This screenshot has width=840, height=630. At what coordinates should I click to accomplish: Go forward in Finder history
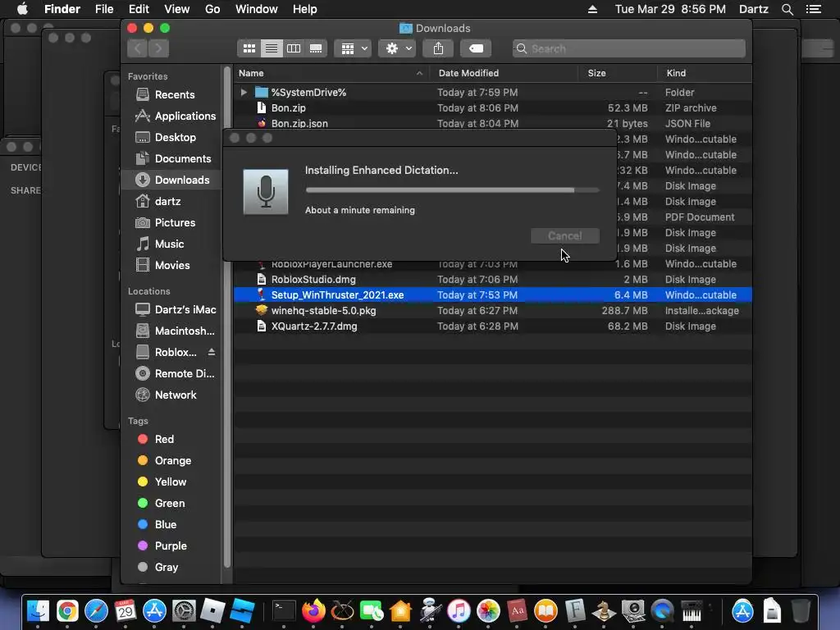point(158,48)
